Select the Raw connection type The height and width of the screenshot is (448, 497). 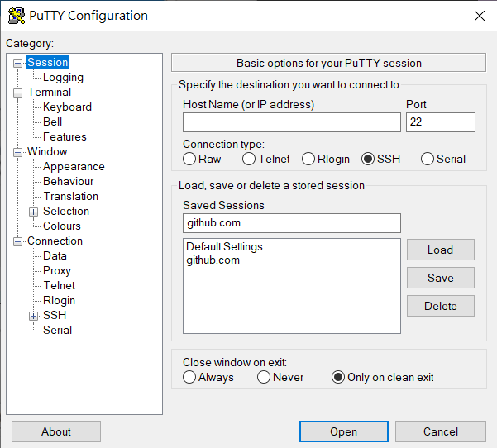pyautogui.click(x=190, y=159)
